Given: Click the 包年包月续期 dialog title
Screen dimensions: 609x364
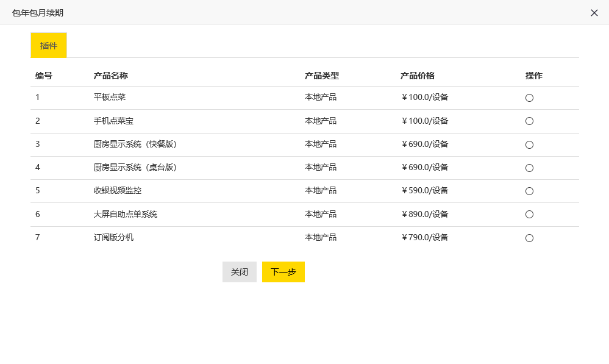Looking at the screenshot, I should click(38, 13).
